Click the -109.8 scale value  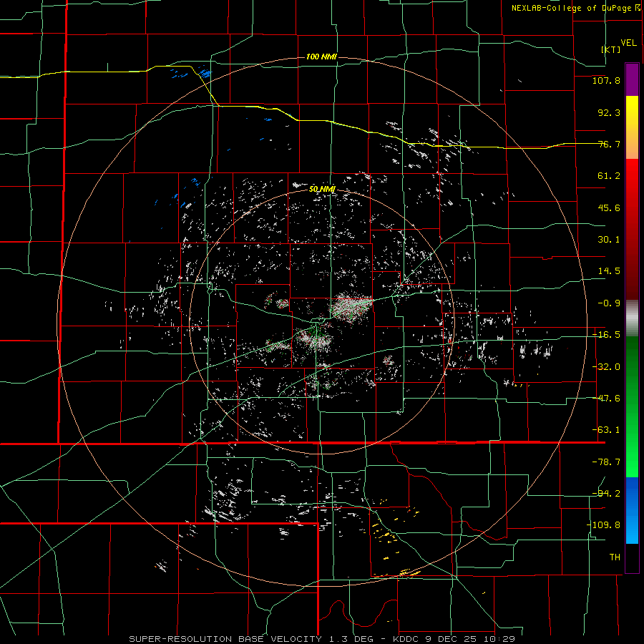pos(603,525)
